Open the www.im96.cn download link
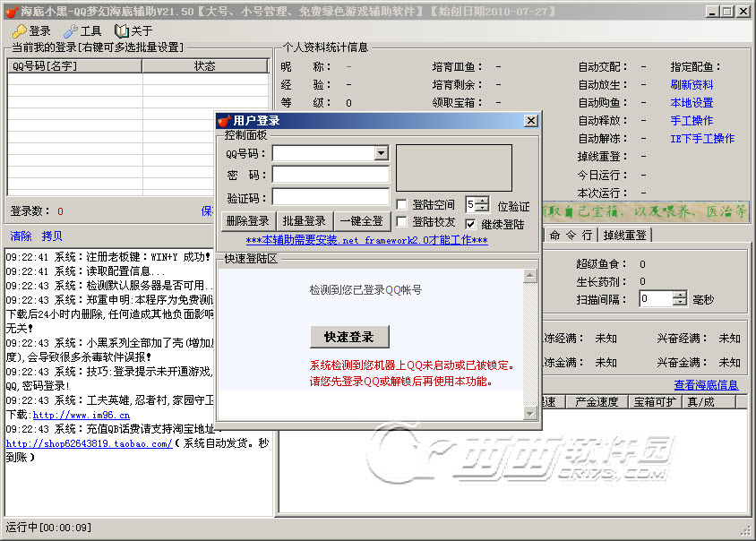This screenshot has height=541, width=756. click(x=81, y=415)
